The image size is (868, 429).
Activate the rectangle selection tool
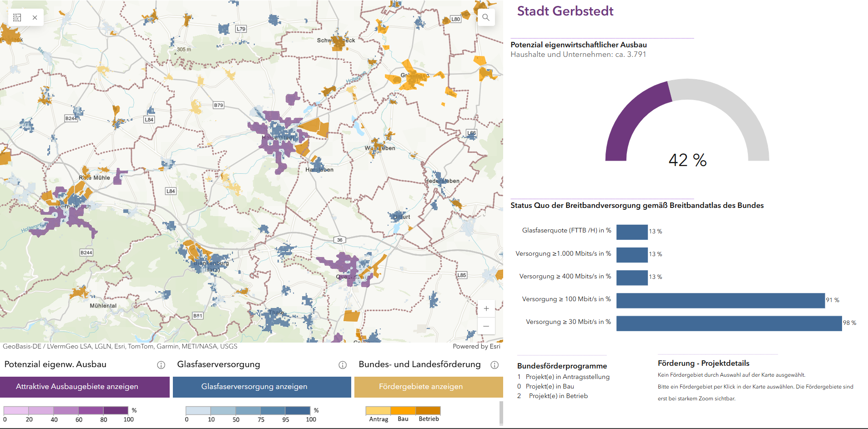tap(17, 17)
